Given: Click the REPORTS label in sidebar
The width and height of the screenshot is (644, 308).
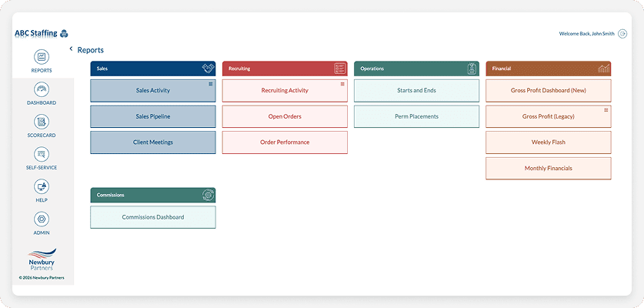Looking at the screenshot, I should [x=42, y=71].
